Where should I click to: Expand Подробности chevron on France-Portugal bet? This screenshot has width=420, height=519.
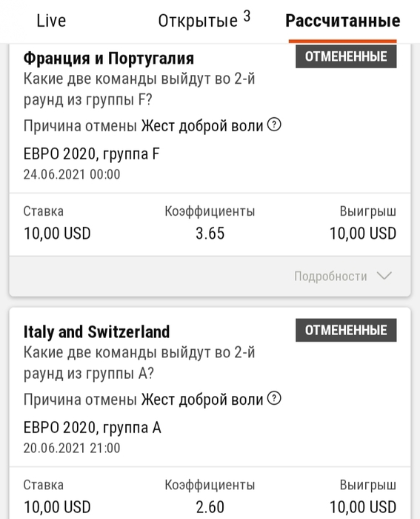(x=384, y=276)
